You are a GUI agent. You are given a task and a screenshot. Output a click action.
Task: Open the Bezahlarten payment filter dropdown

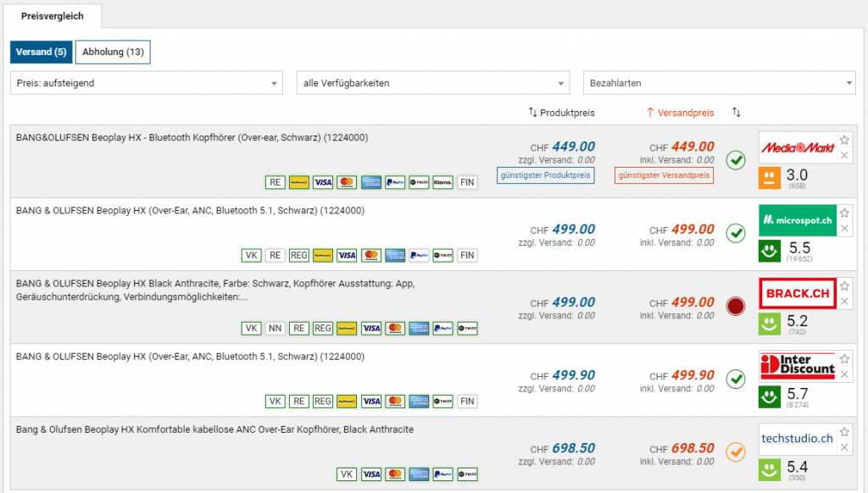[x=720, y=83]
